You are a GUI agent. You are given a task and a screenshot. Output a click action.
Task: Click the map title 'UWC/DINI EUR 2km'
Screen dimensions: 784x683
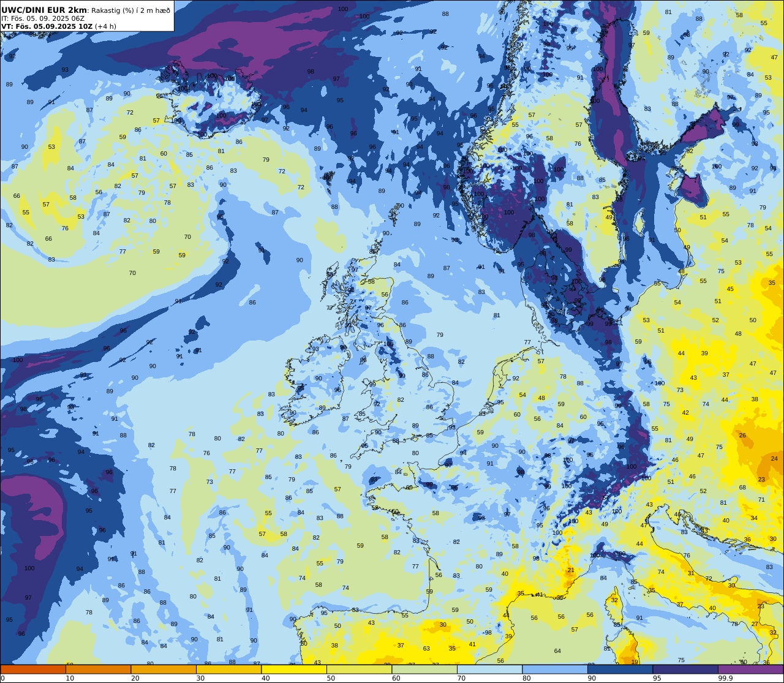coord(45,10)
